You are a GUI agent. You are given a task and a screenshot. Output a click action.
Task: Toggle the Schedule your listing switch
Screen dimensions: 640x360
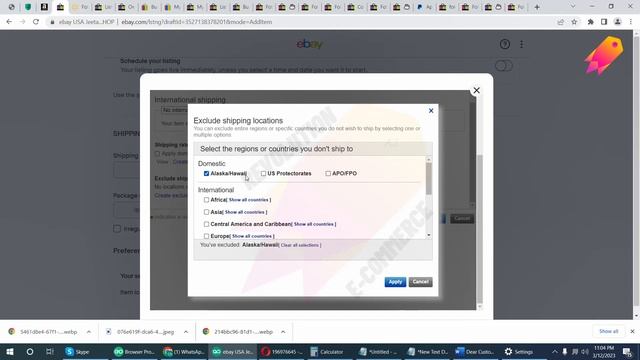[x=504, y=66]
